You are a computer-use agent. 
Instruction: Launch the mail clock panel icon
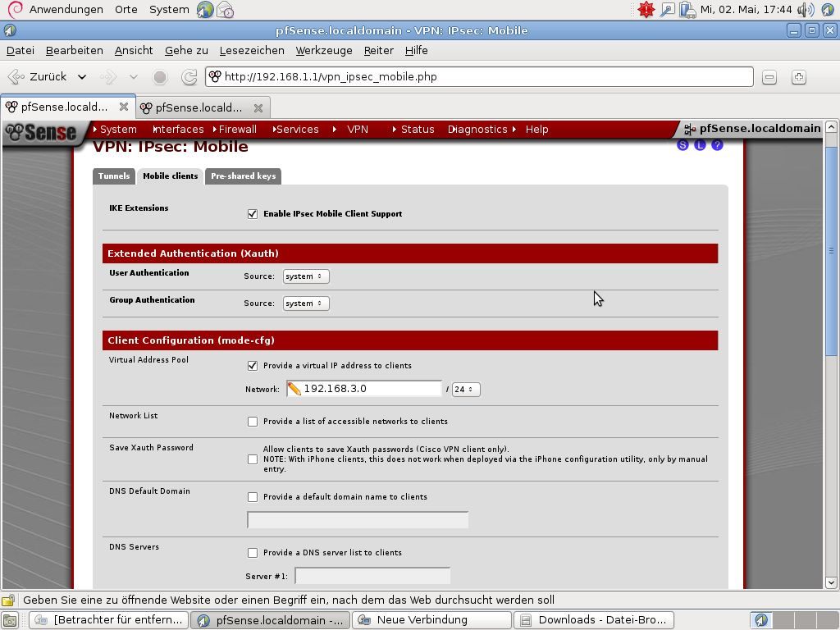pyautogui.click(x=225, y=10)
